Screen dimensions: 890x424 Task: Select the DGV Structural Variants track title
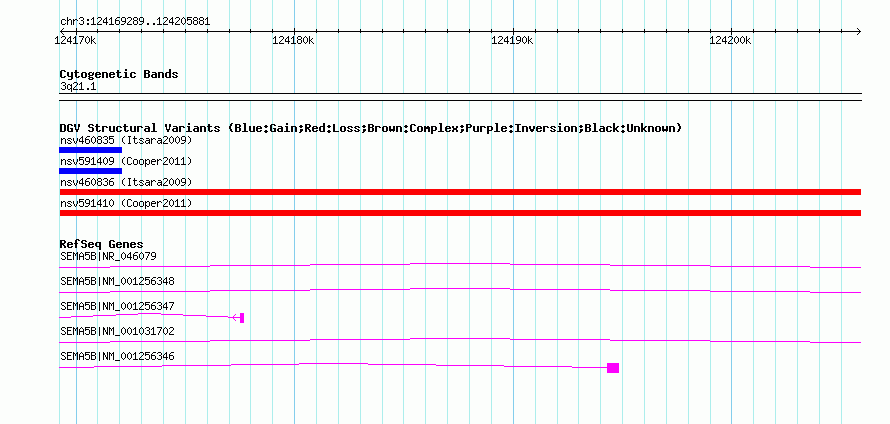point(371,128)
